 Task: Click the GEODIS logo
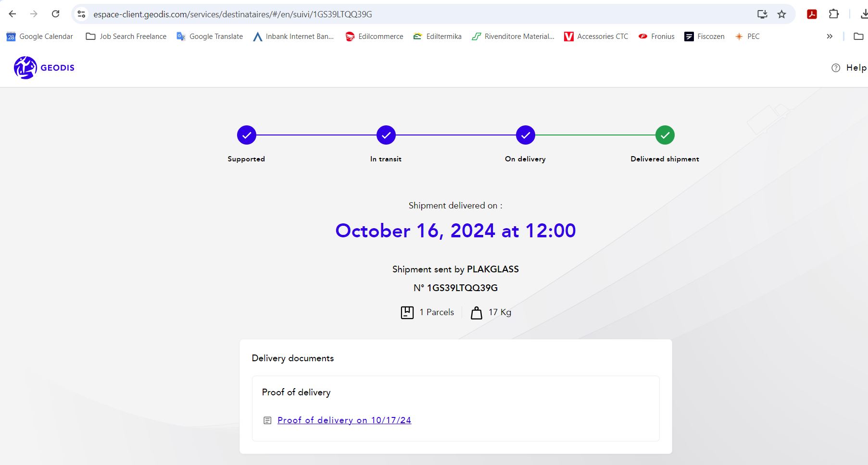pyautogui.click(x=44, y=68)
